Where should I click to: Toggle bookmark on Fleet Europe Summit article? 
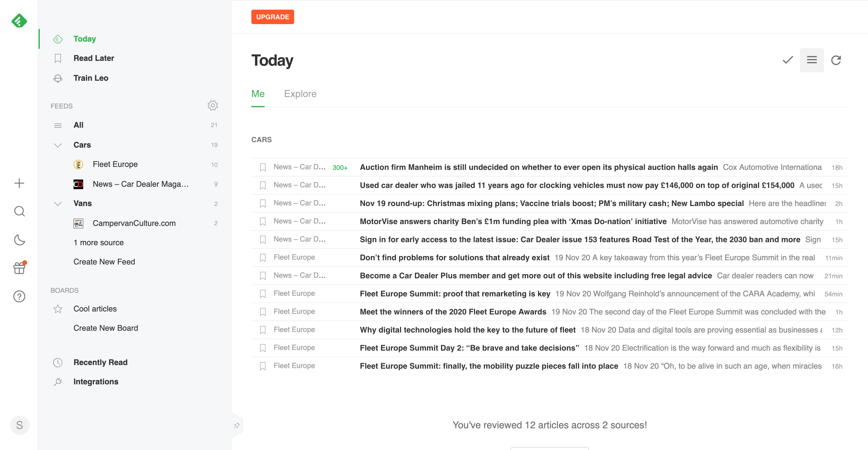tap(262, 293)
